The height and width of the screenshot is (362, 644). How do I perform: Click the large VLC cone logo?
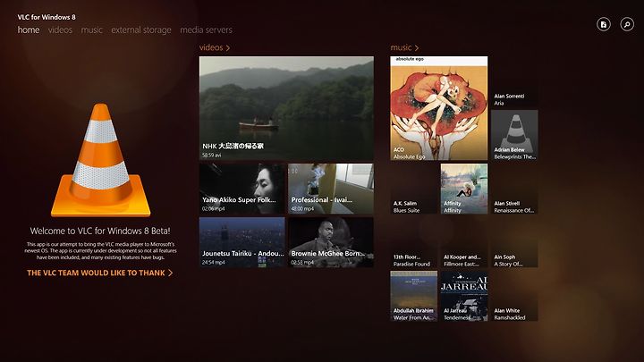pos(100,160)
